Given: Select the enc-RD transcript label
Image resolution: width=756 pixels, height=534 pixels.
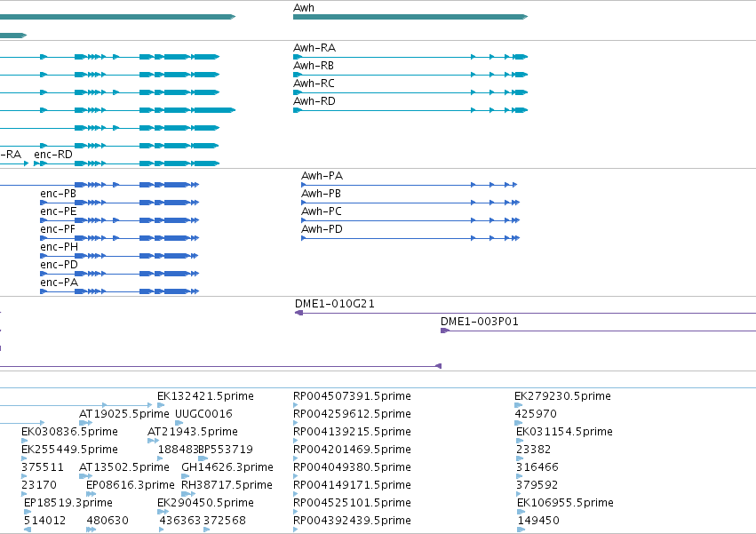Looking at the screenshot, I should [x=53, y=155].
